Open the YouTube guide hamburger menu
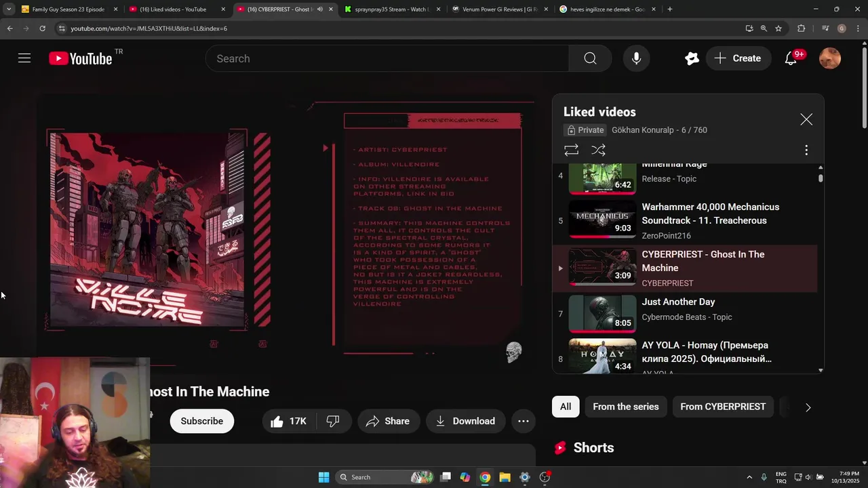 coord(24,58)
